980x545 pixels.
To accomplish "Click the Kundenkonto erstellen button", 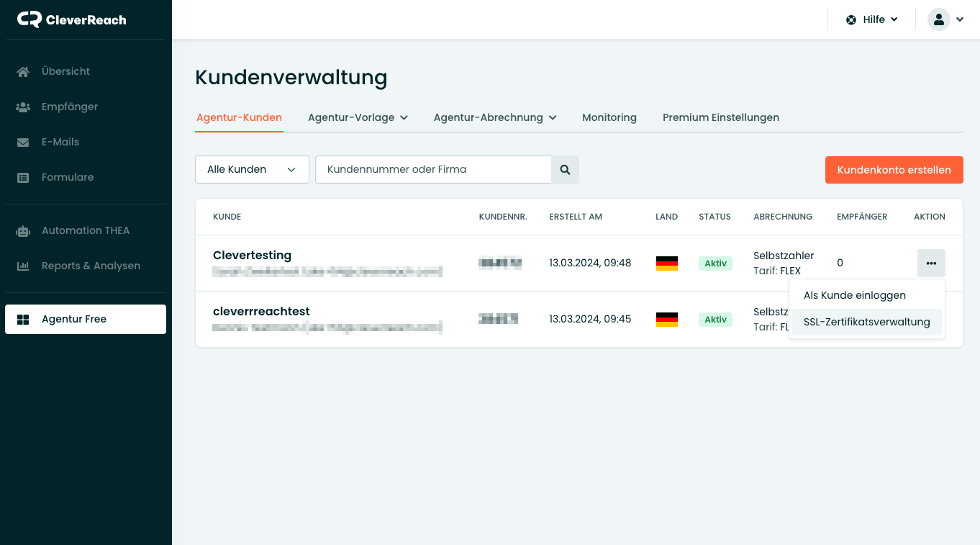I will pyautogui.click(x=894, y=170).
